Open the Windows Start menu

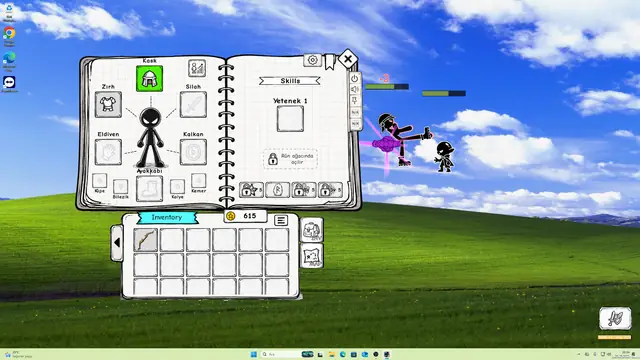(x=253, y=354)
